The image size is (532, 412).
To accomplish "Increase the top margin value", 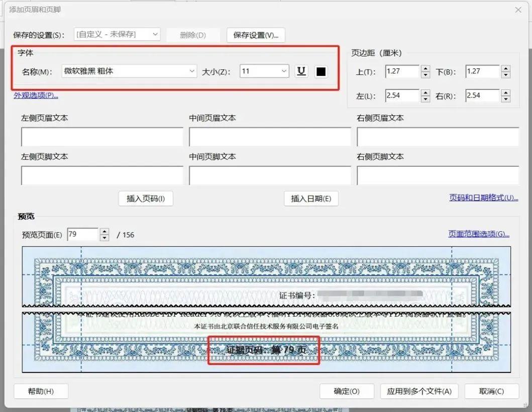I will tap(425, 68).
